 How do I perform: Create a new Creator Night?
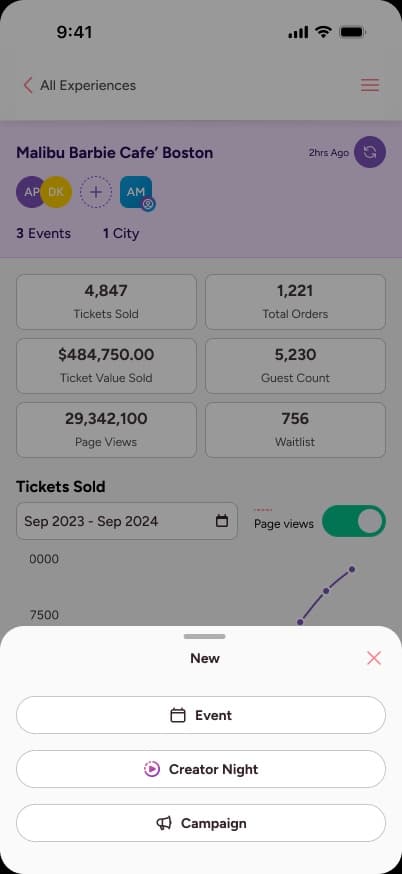coord(201,769)
